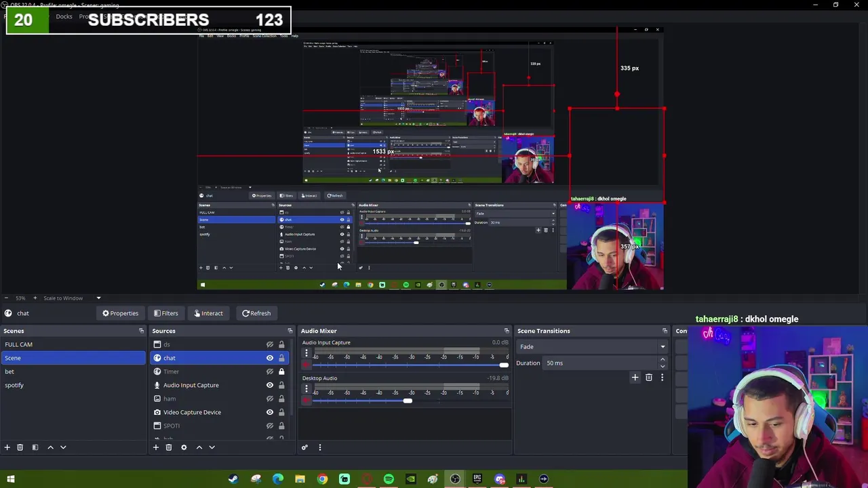Hide the chat source
Screen dimensions: 868x488
coord(270,358)
